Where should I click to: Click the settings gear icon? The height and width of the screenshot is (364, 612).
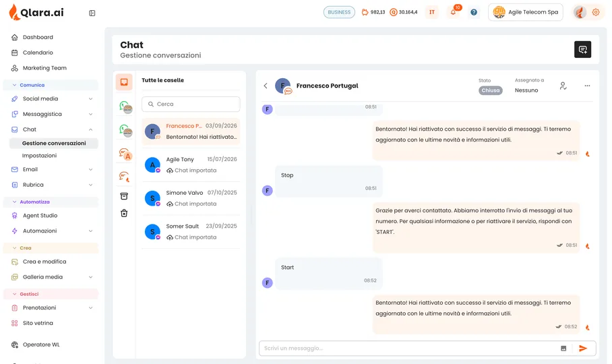click(x=596, y=12)
